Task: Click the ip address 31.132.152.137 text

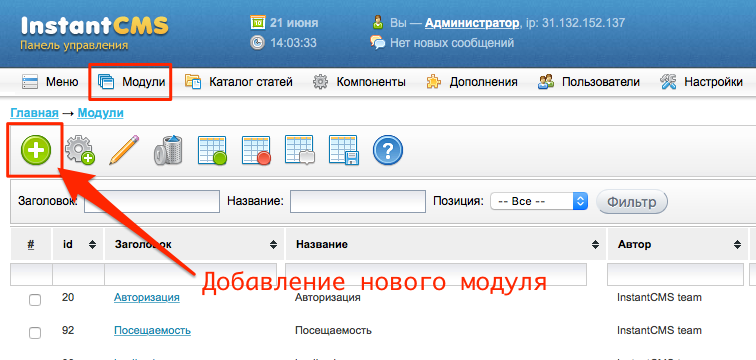Action: (584, 23)
